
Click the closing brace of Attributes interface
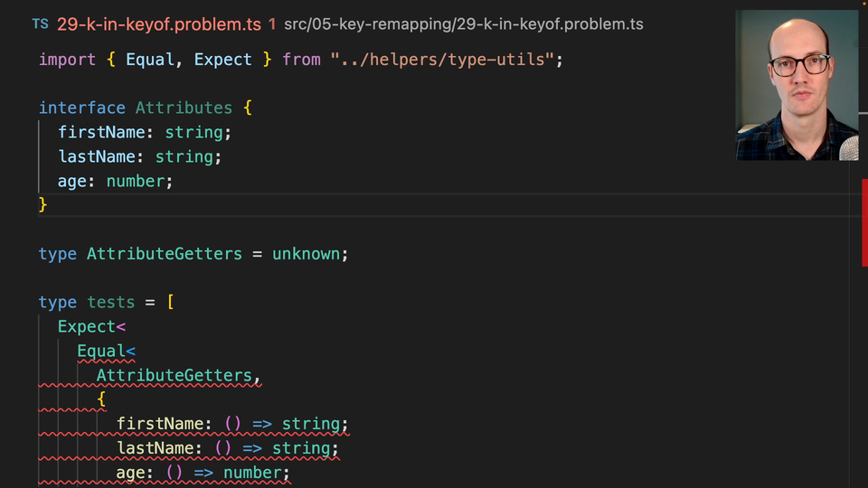(x=42, y=205)
